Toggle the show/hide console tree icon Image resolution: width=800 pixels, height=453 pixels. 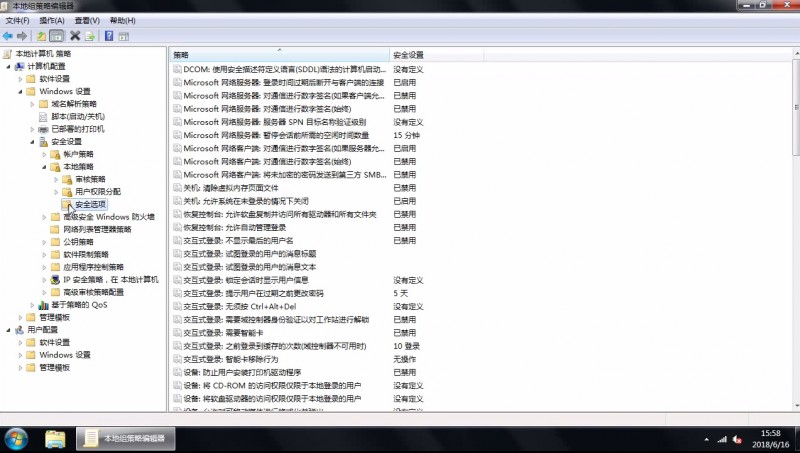pos(57,36)
